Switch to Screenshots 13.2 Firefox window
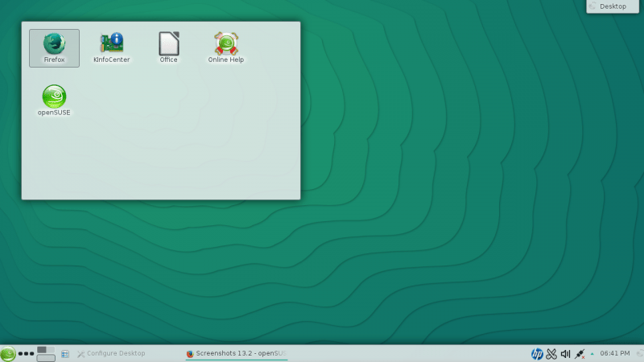644x362 pixels. click(x=236, y=353)
